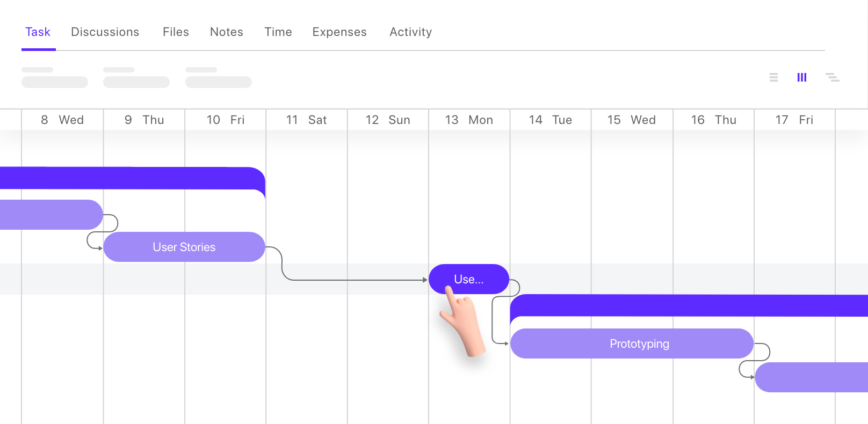Select the Task tab
This screenshot has height=424, width=868.
pyautogui.click(x=38, y=32)
